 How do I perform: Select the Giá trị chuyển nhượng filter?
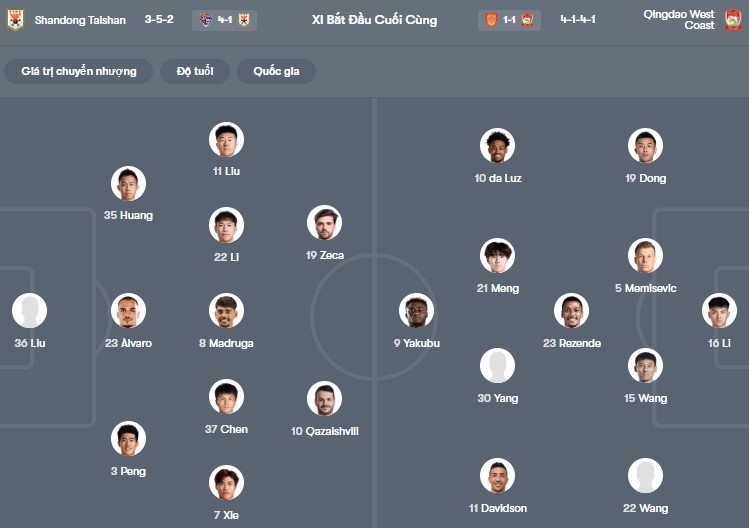pos(79,72)
